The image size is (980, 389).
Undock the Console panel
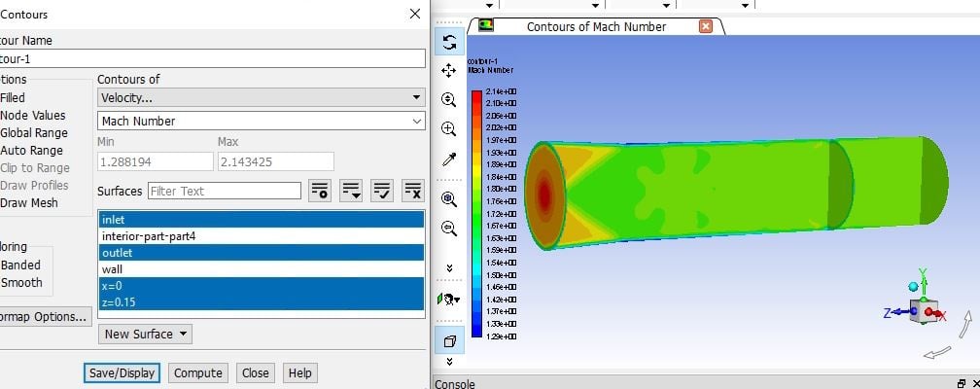(x=962, y=383)
